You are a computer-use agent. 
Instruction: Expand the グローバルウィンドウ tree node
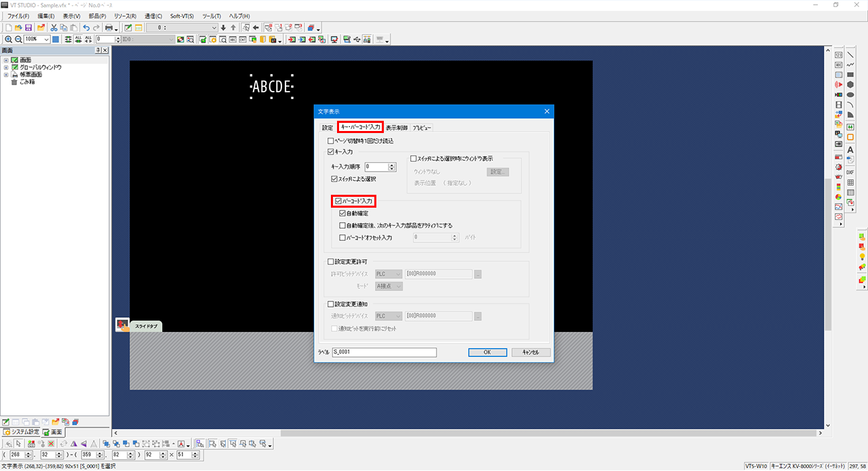(6, 67)
